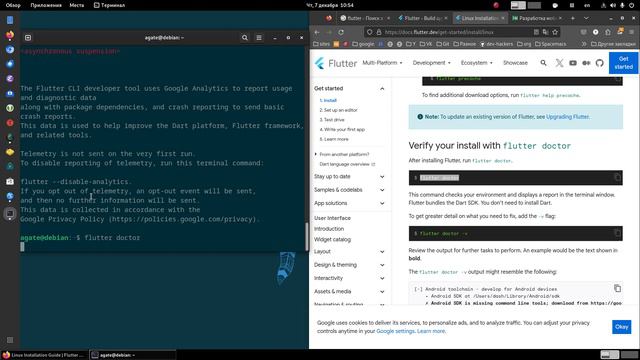
Task: Open the clock and calendar in the top bar
Action: click(329, 5)
